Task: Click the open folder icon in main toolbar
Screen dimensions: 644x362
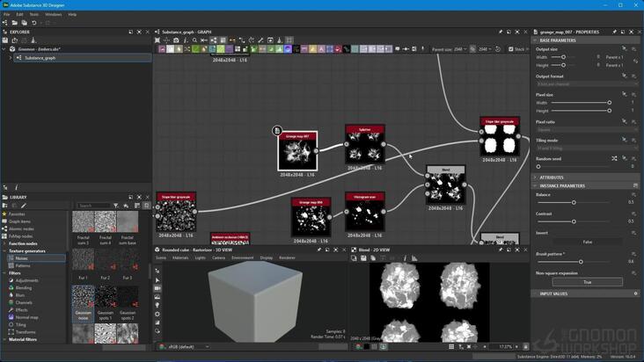Action: (x=14, y=23)
